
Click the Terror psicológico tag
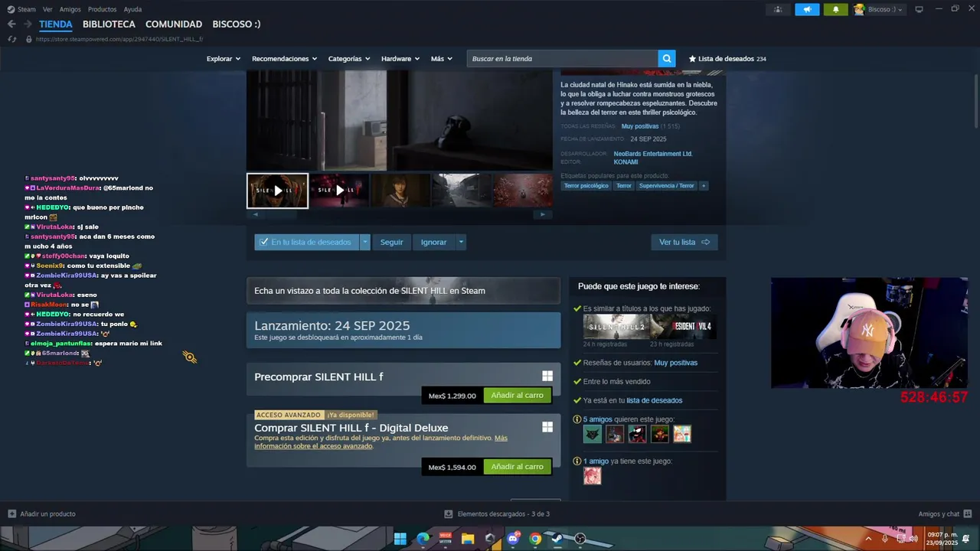(x=586, y=185)
